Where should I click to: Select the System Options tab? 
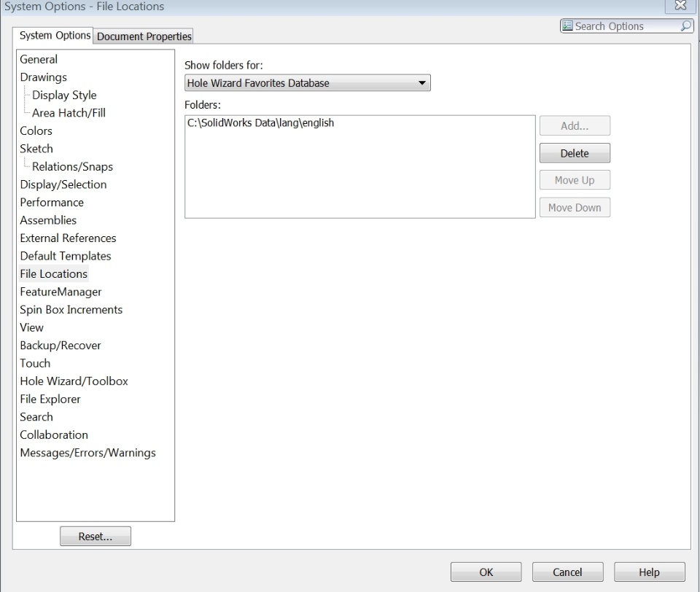coord(55,35)
